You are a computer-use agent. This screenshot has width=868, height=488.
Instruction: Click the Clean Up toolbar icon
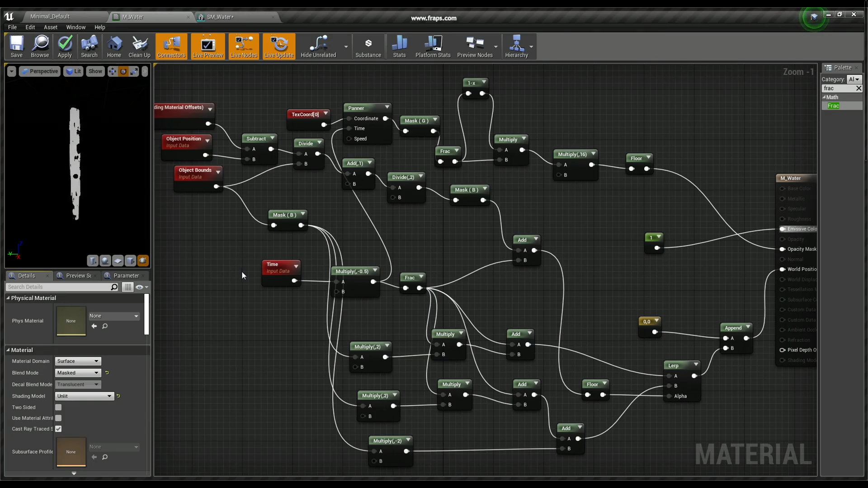(139, 44)
